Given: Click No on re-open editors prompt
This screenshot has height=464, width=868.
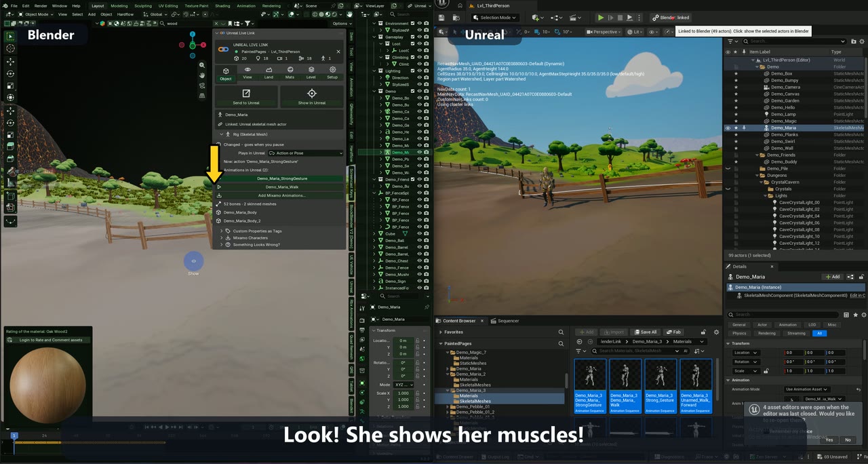Looking at the screenshot, I should [848, 440].
